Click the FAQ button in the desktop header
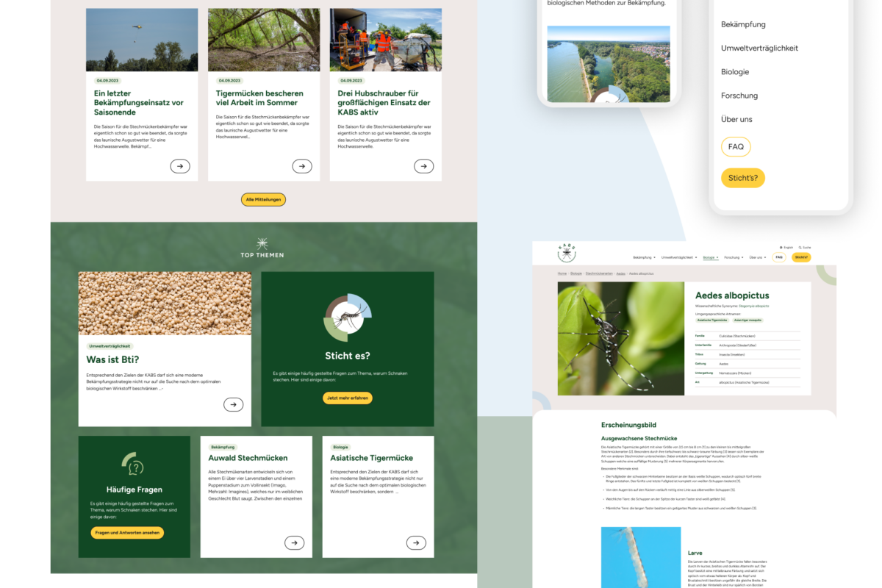The height and width of the screenshot is (588, 882). click(780, 257)
